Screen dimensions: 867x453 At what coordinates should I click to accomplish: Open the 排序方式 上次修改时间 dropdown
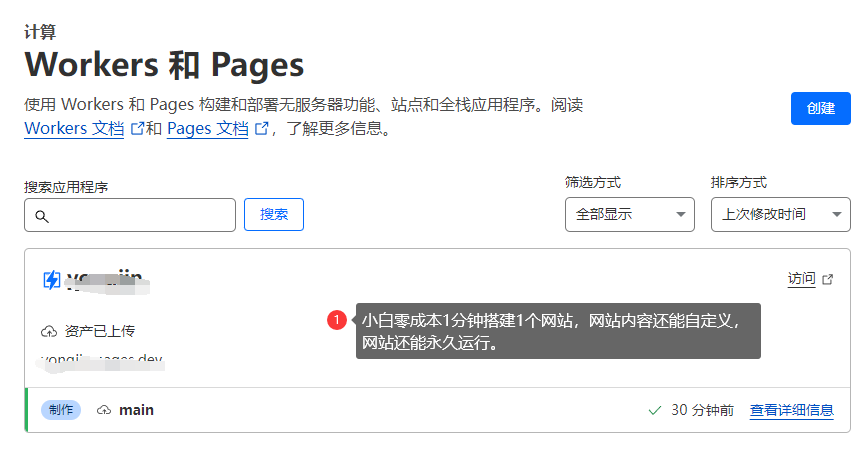tap(780, 214)
